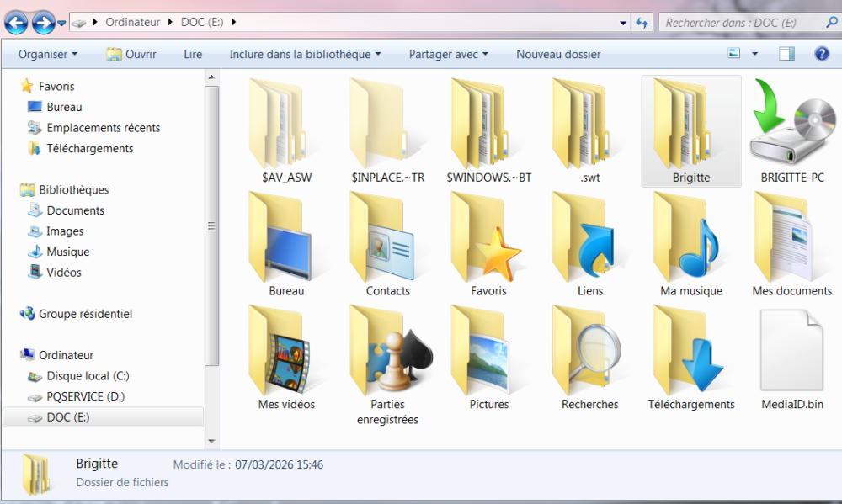Image resolution: width=842 pixels, height=504 pixels.
Task: Select Bureau under Favoris in sidebar
Action: 64,107
